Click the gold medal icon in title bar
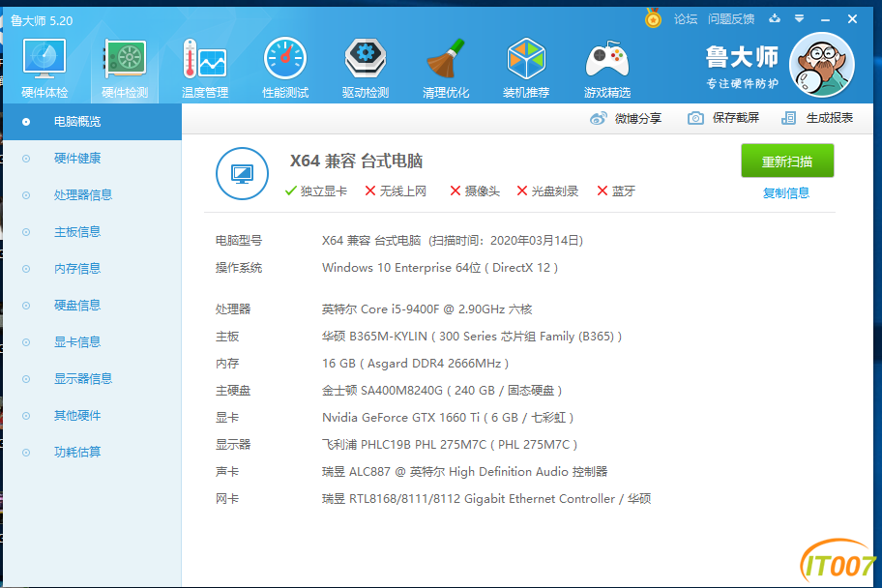The width and height of the screenshot is (882, 588). click(653, 18)
